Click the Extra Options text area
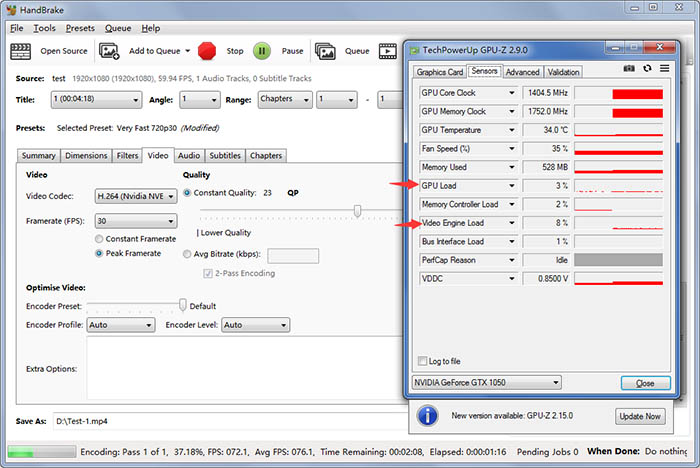700x468 pixels. click(245, 368)
